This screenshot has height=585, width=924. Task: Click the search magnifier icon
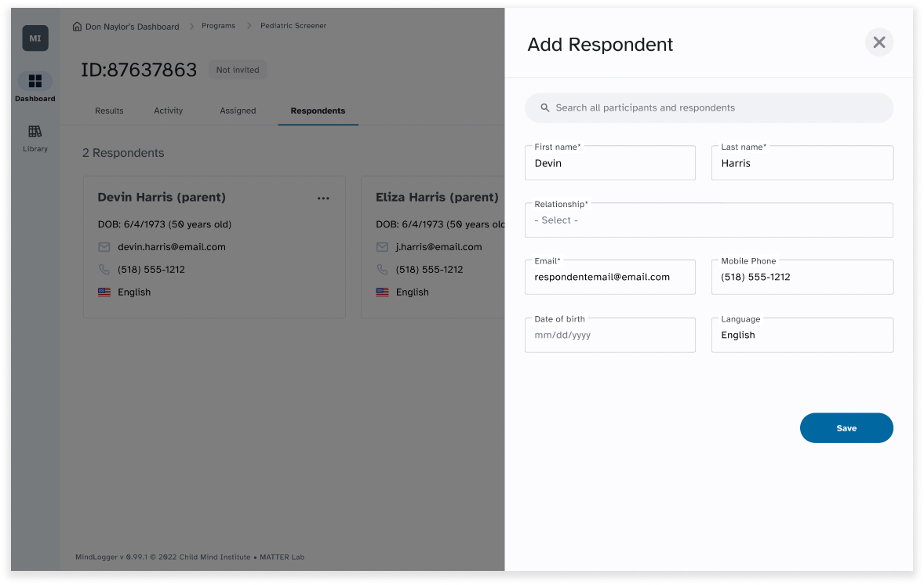coord(545,107)
